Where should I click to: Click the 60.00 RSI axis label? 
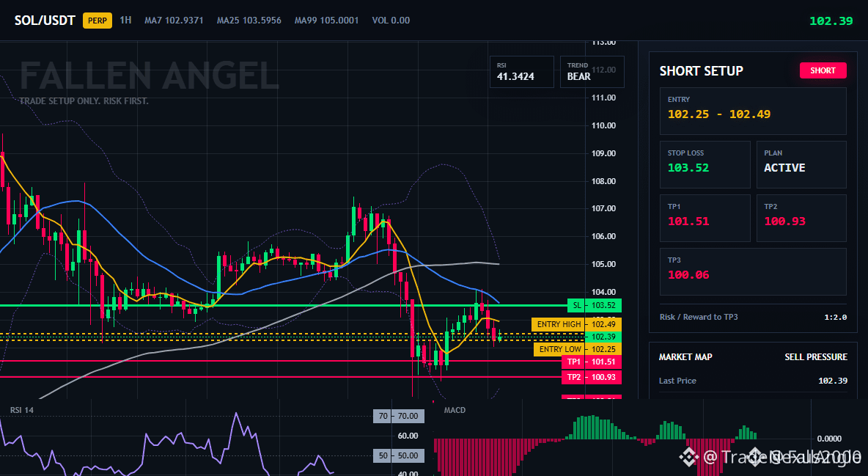(x=408, y=436)
